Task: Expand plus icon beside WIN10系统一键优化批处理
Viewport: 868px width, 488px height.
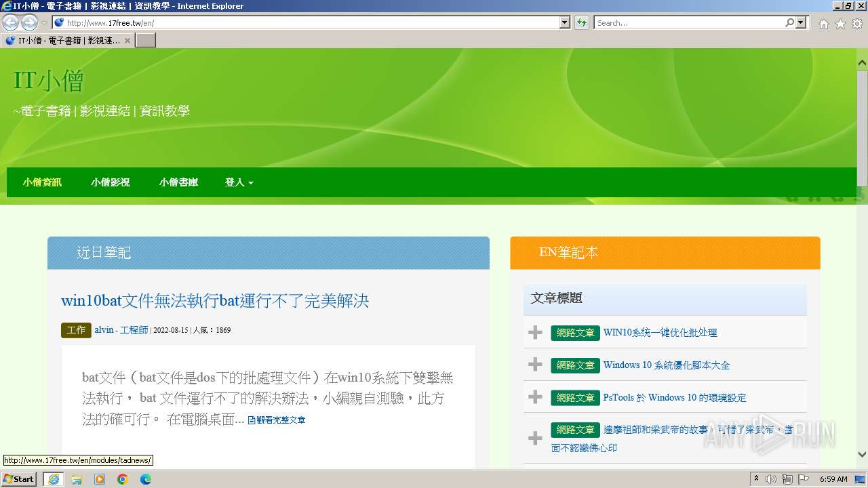Action: point(535,332)
